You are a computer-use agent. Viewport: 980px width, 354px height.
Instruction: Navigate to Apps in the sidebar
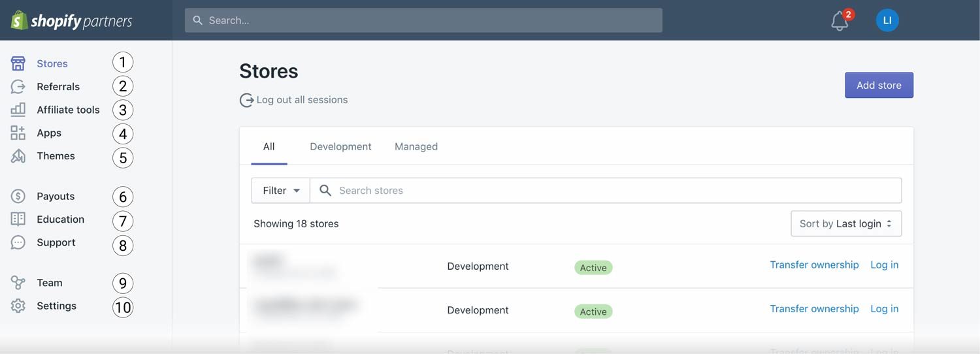coord(49,133)
